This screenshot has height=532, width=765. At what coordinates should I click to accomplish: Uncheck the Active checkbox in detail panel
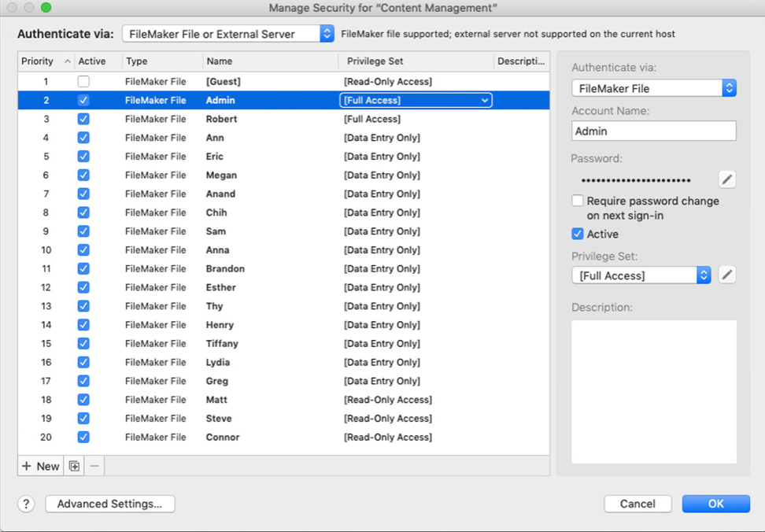578,234
